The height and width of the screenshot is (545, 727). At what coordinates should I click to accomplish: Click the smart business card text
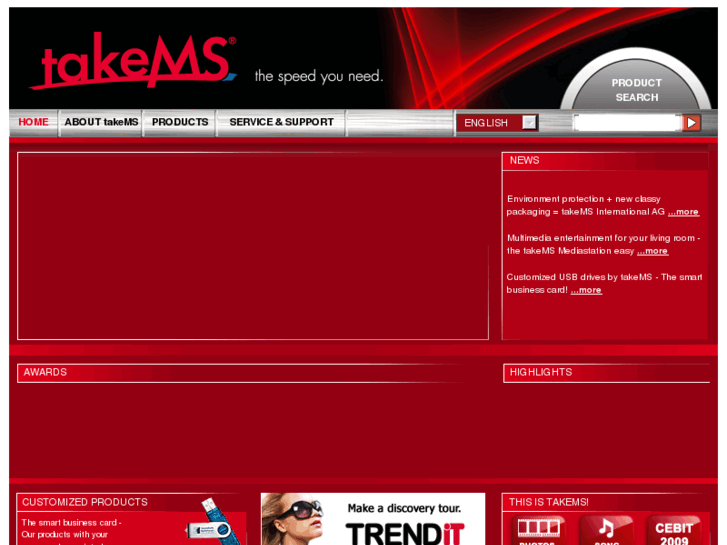(71, 523)
